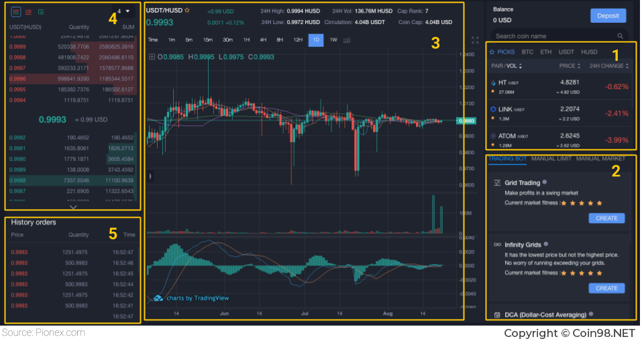The width and height of the screenshot is (644, 341).
Task: Set chart interval to 1W
Action: pos(333,40)
